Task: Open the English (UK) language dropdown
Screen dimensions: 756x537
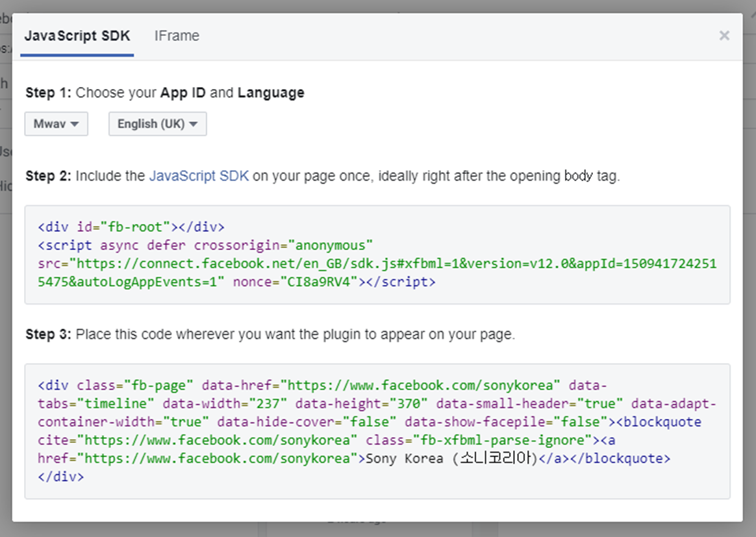Action: point(158,124)
